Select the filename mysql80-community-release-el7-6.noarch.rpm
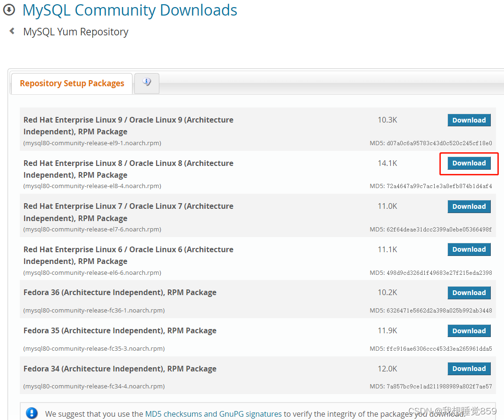The image size is (504, 420). (x=92, y=230)
